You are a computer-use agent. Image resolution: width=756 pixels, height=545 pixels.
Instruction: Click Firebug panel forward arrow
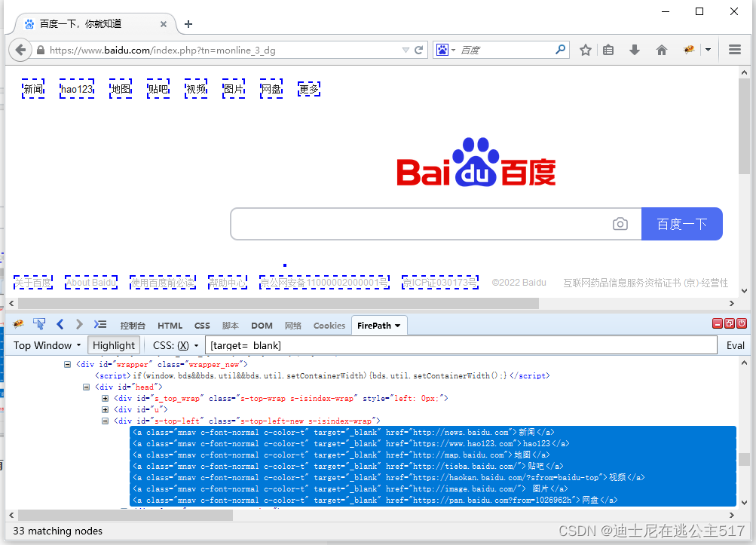click(80, 324)
